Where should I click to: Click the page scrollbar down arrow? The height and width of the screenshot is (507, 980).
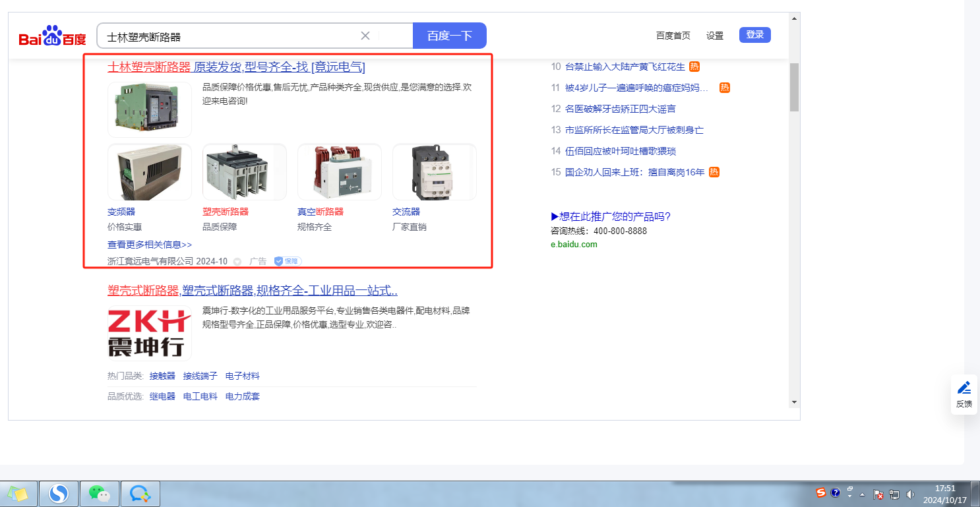pos(794,402)
